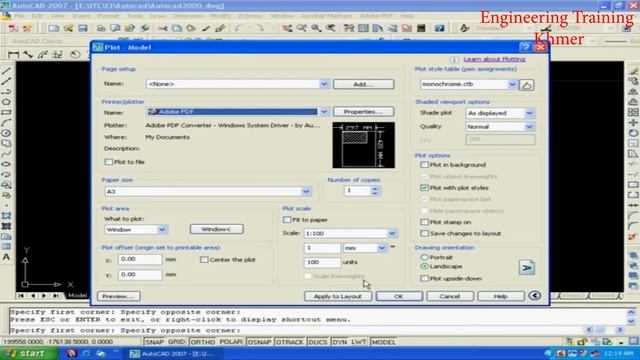
Task: Open the File menu
Action: [x=20, y=16]
